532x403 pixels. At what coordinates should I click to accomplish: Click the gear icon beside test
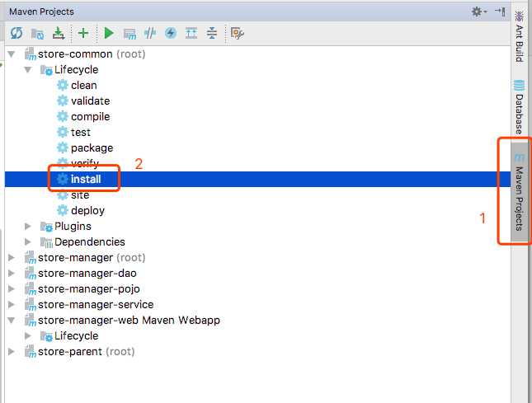(63, 132)
